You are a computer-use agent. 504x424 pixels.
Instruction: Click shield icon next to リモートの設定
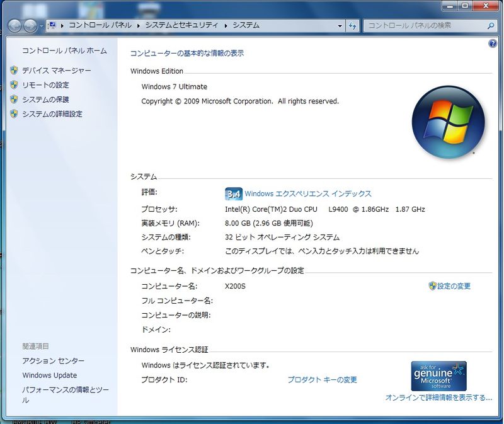(14, 84)
